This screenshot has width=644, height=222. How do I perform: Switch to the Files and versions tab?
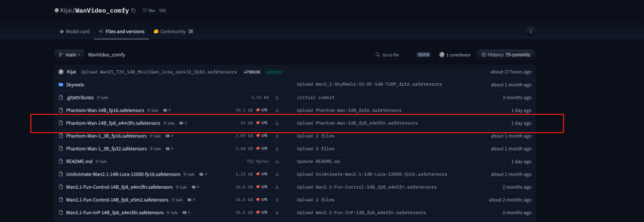pos(122,32)
